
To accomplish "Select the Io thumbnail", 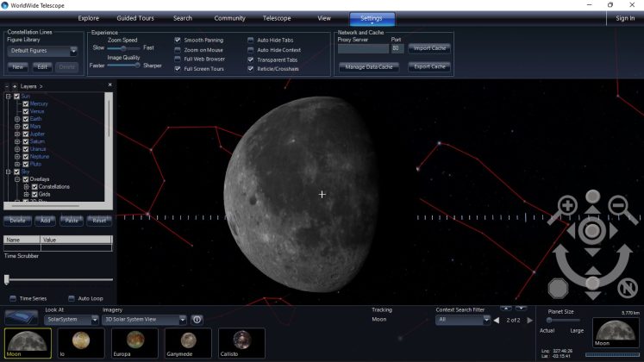I will [x=81, y=343].
